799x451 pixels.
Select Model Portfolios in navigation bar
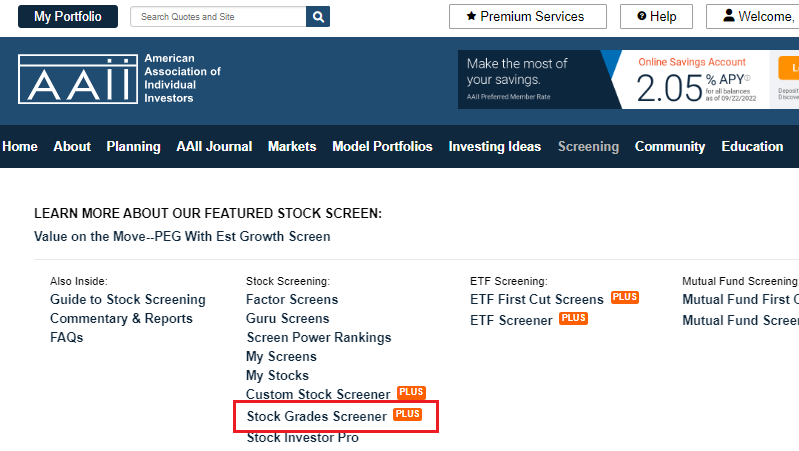pyautogui.click(x=382, y=146)
